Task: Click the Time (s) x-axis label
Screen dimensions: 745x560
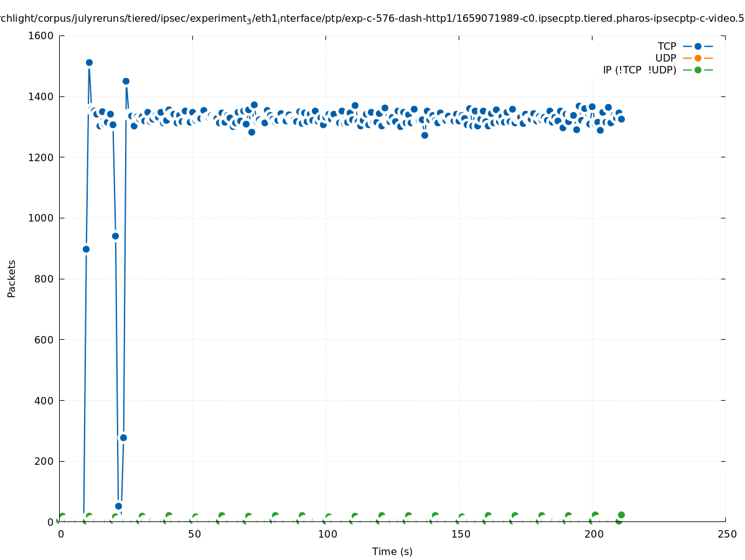Action: click(392, 551)
